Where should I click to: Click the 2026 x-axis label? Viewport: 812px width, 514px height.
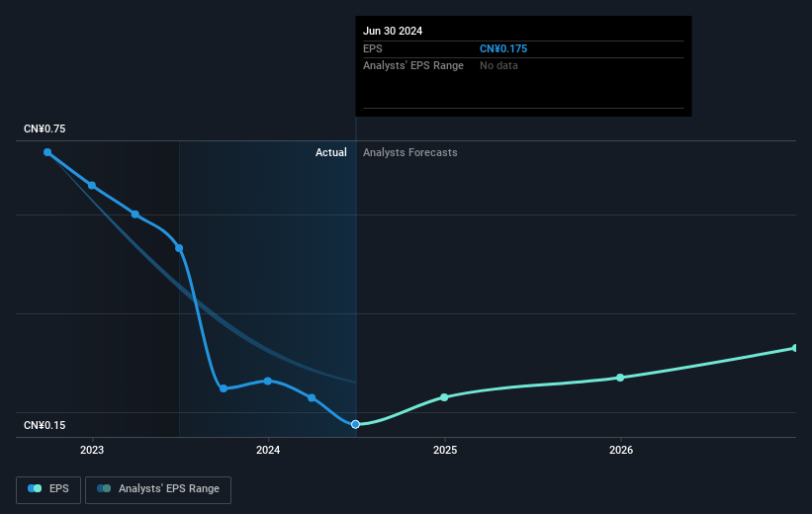621,450
